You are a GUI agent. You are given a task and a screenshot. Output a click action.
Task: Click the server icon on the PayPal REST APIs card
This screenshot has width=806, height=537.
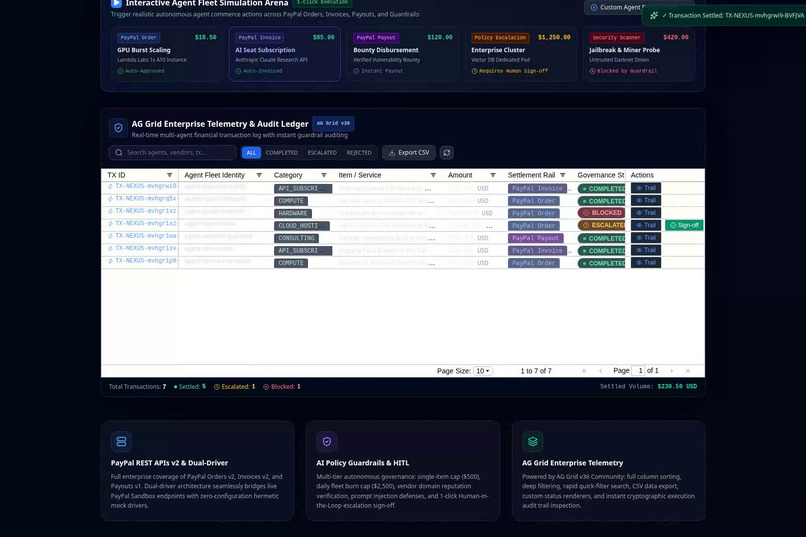pyautogui.click(x=121, y=441)
